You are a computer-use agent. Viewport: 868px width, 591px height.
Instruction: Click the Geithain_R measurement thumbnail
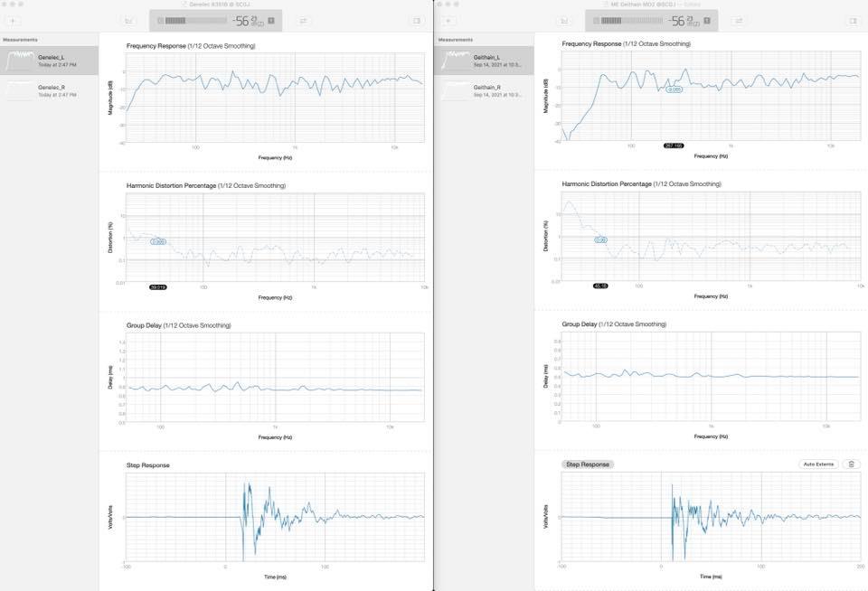tap(455, 90)
